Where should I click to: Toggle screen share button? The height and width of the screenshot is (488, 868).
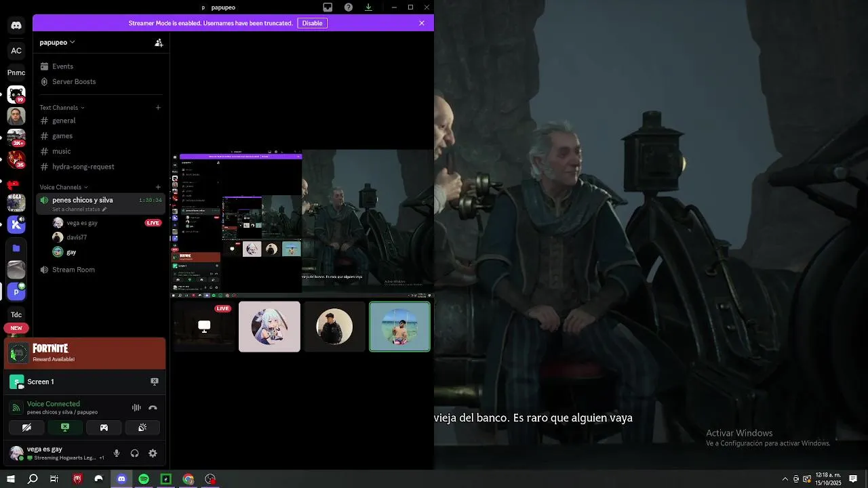(x=65, y=428)
